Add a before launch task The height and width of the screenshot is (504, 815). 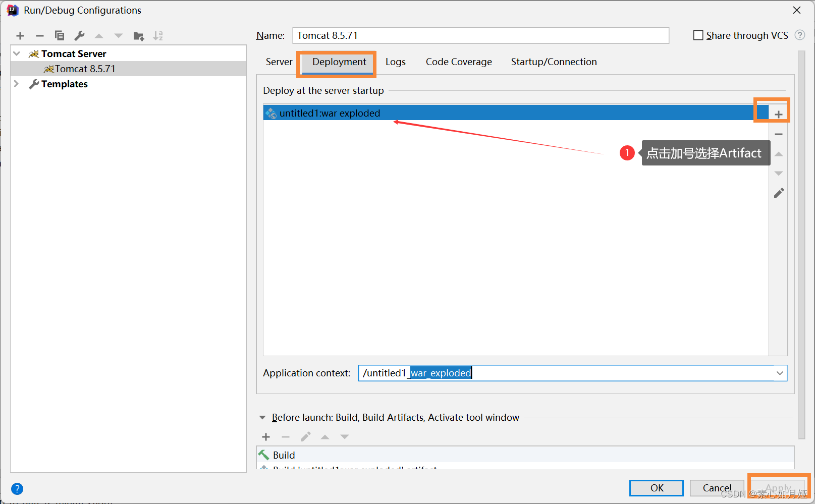click(266, 437)
